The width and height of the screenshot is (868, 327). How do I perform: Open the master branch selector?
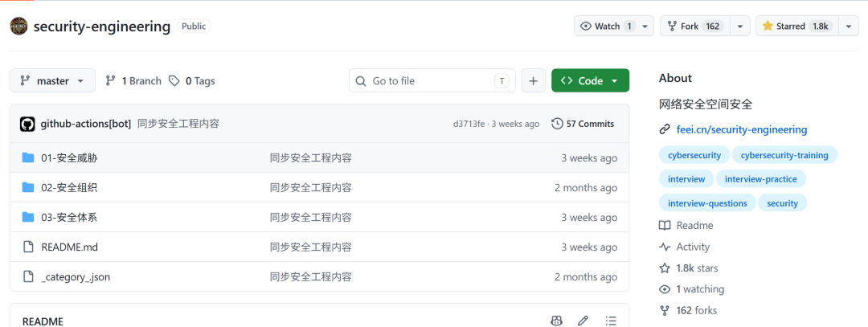52,81
